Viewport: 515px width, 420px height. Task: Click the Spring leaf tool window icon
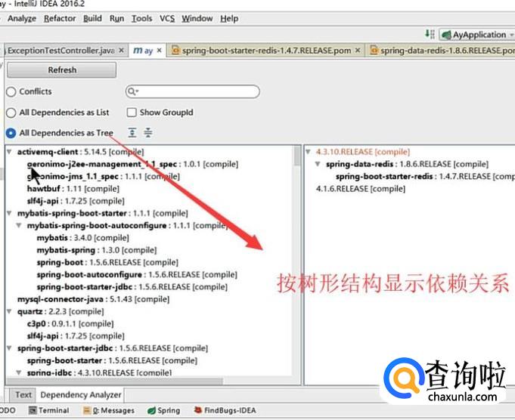coord(151,410)
